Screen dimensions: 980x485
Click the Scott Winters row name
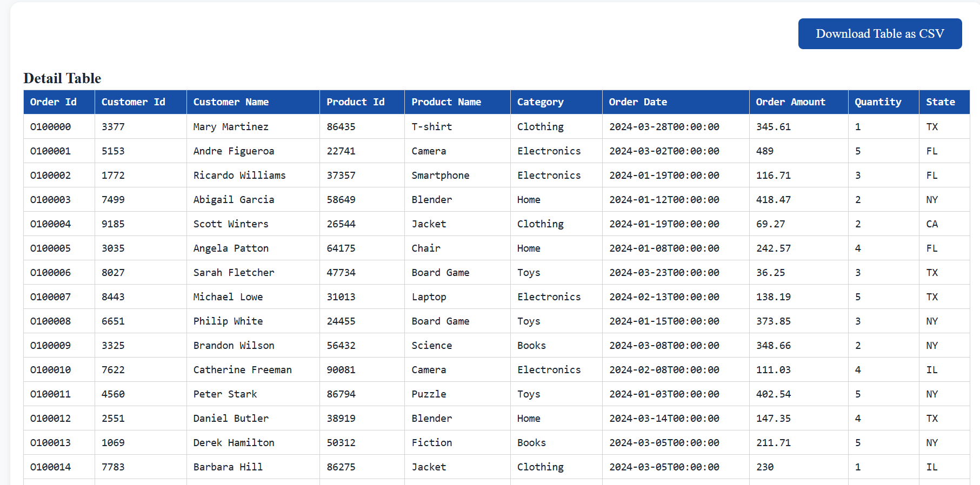[x=231, y=224]
